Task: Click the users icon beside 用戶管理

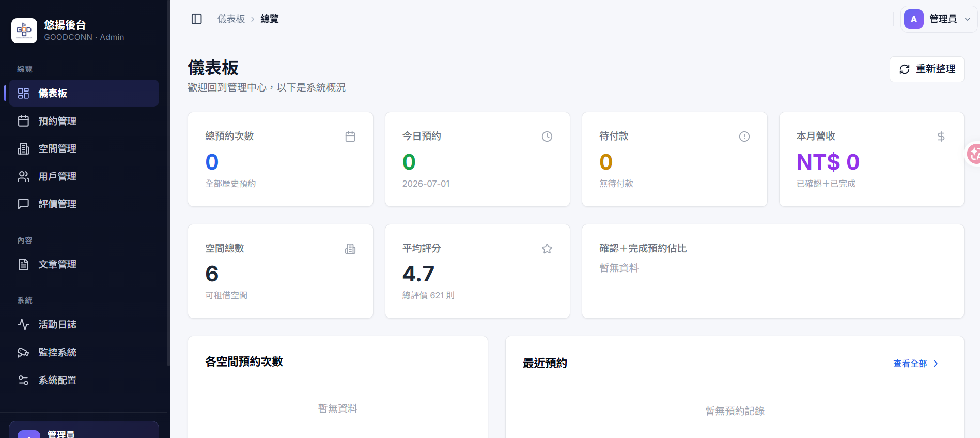Action: (x=23, y=176)
